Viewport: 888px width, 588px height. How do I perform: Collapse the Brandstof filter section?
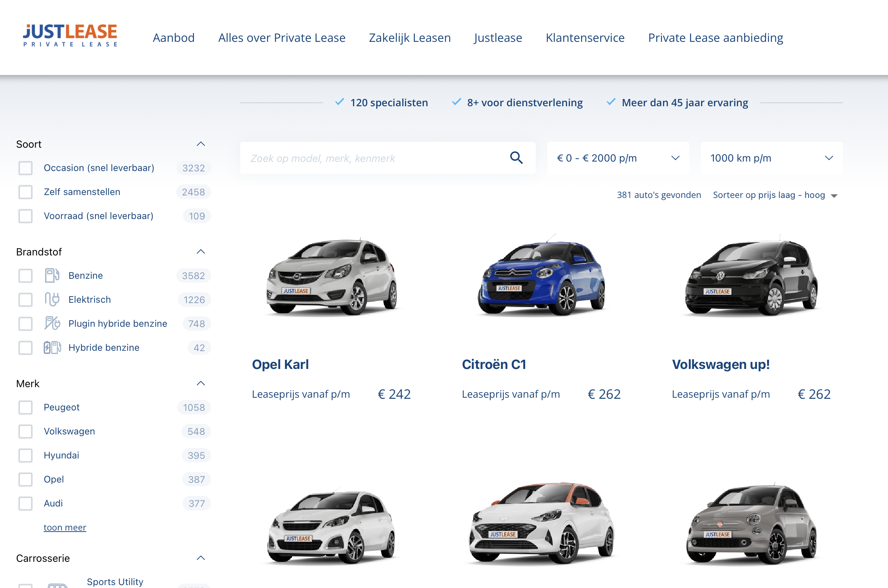(201, 252)
